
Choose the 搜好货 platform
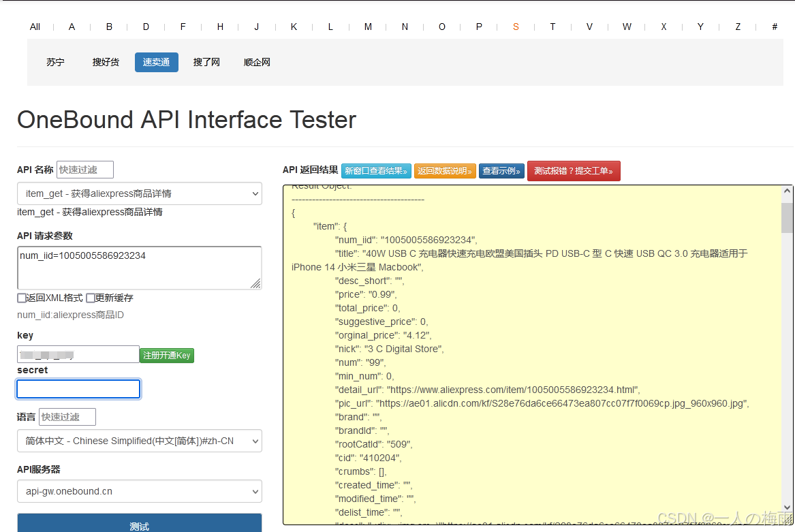[106, 63]
